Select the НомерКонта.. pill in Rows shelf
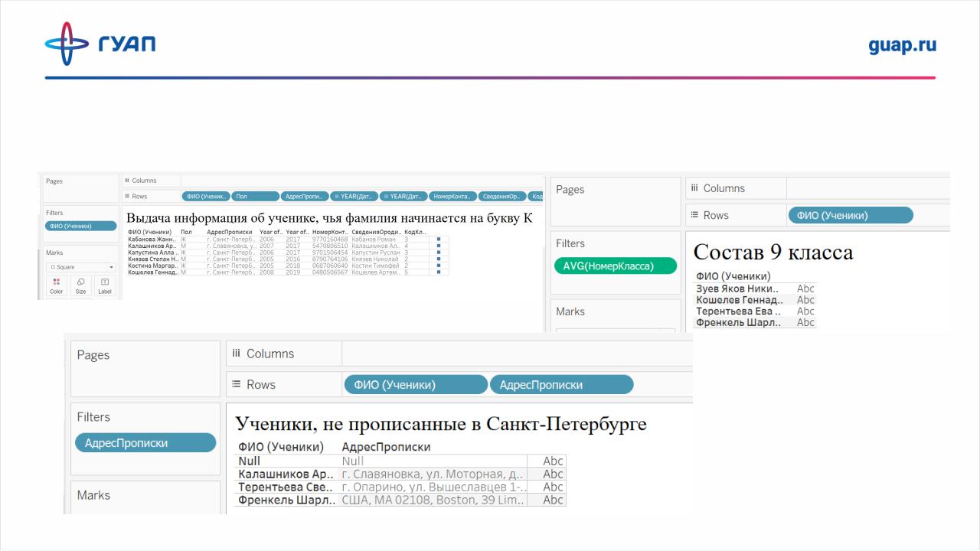 coord(452,197)
